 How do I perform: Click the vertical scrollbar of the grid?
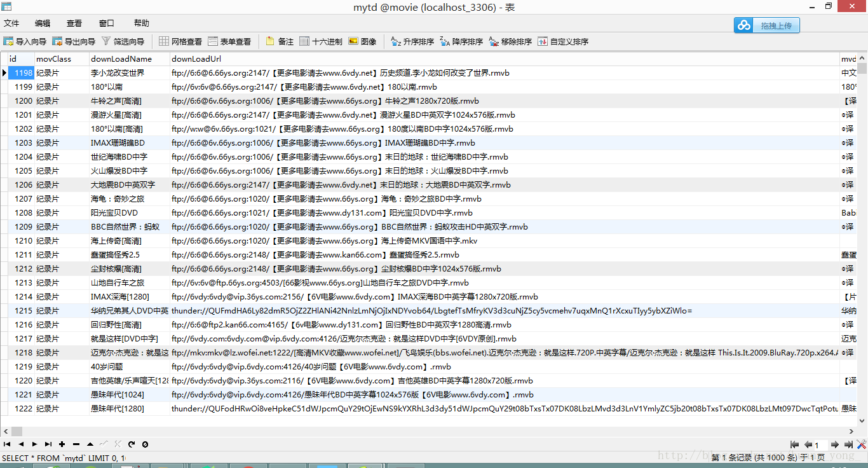(x=862, y=239)
